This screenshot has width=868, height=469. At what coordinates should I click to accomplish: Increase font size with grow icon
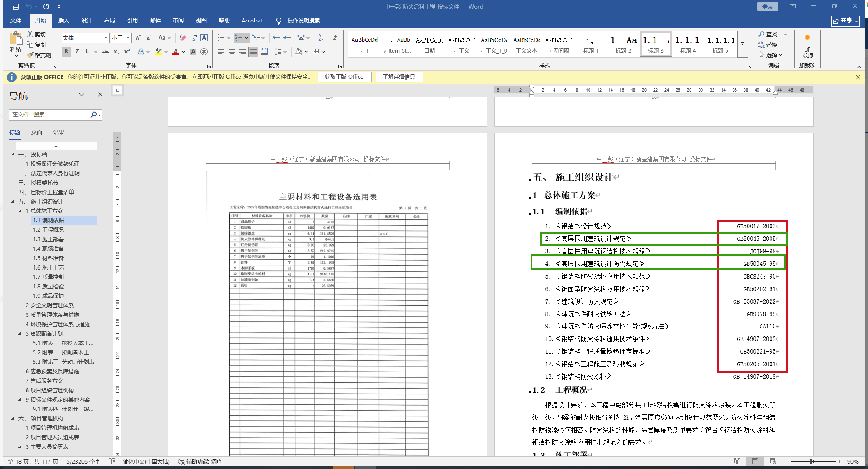(138, 38)
